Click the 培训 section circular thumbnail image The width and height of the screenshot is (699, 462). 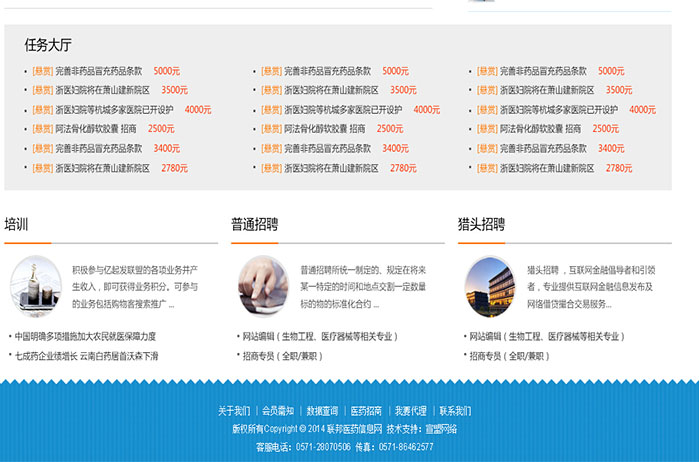35,287
